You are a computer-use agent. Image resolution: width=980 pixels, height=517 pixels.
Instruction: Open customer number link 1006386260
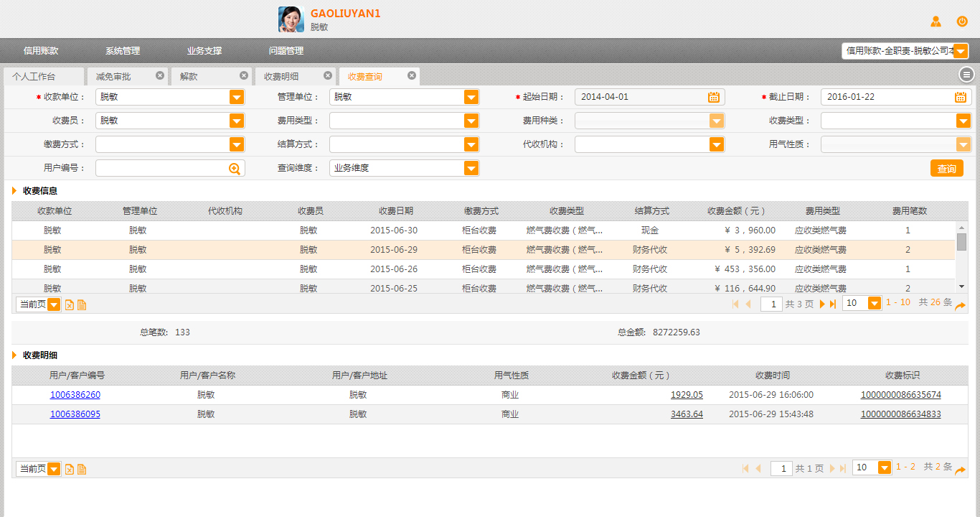coord(75,395)
